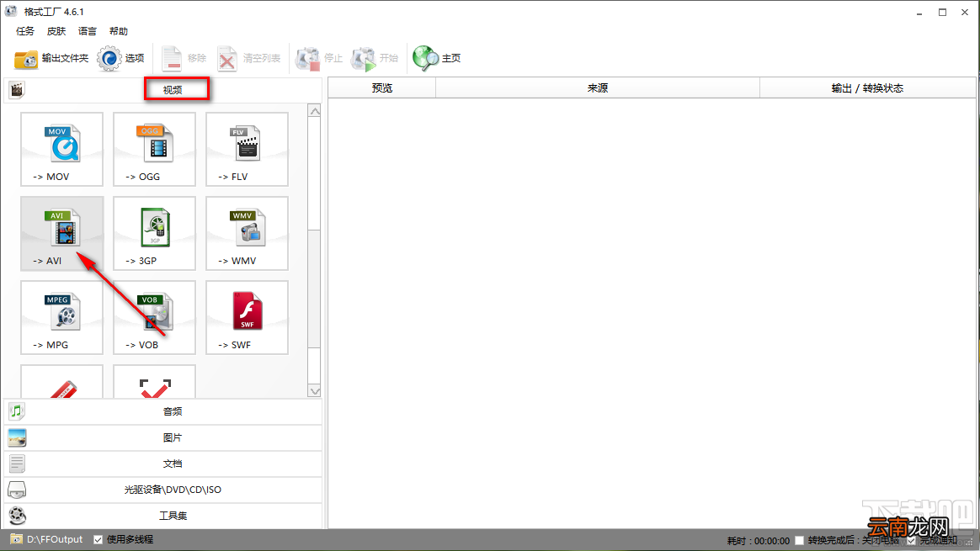Screen dimensions: 980x551
Task: Select the SWF conversion format
Action: pos(247,317)
